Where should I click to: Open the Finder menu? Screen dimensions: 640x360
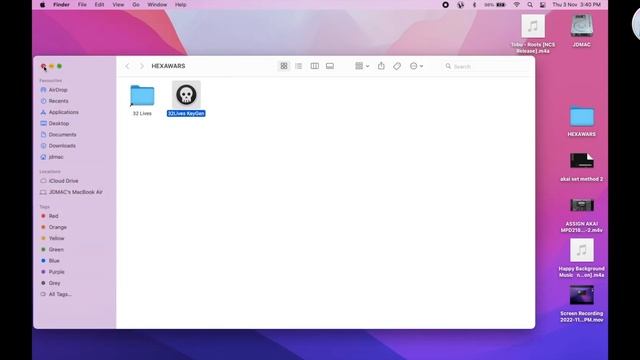click(61, 5)
